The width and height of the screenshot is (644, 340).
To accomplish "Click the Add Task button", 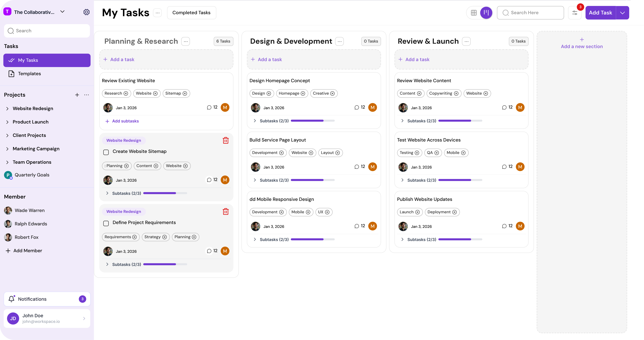I will tap(600, 13).
